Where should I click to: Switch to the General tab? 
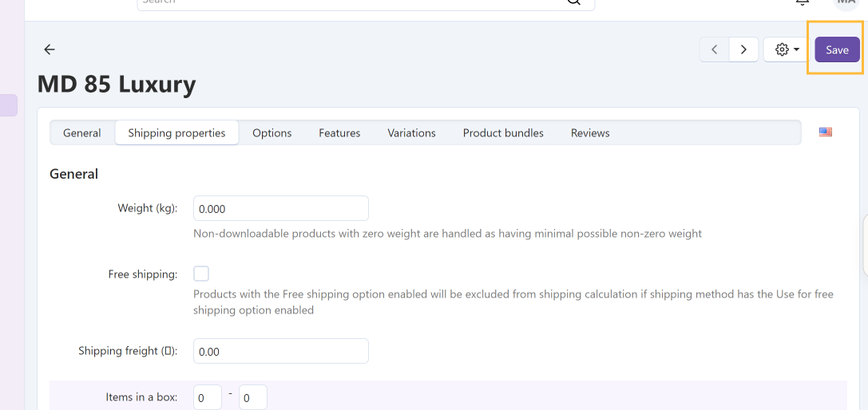click(82, 132)
